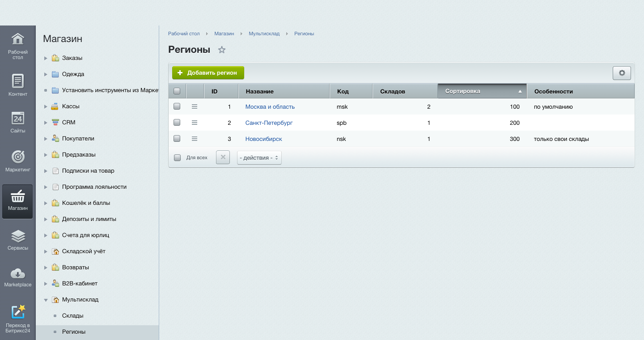Open row menu for Санкт-Петербург
Viewport: 644px width, 340px height.
point(195,123)
